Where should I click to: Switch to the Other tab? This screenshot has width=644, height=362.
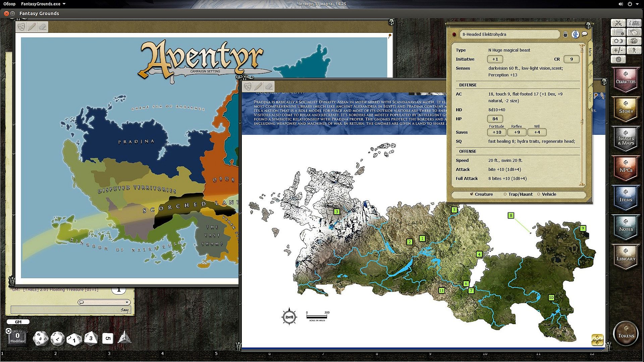(x=590, y=97)
